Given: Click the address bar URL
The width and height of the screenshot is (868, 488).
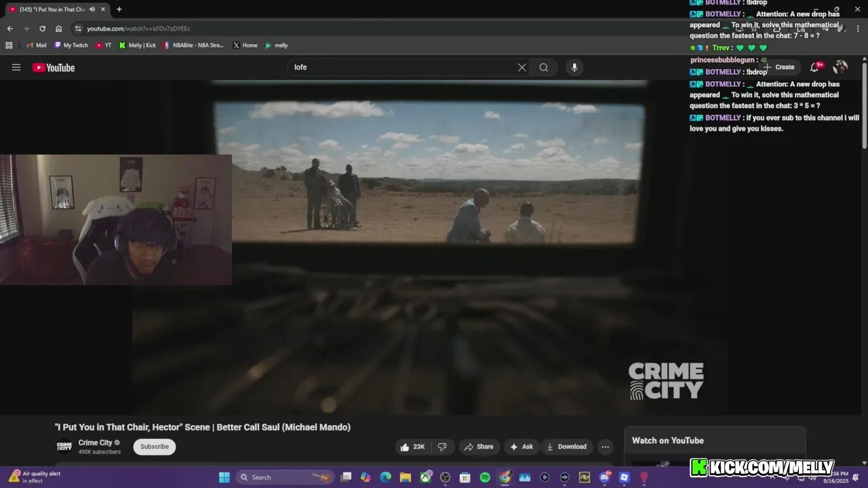Looking at the screenshot, I should point(138,28).
